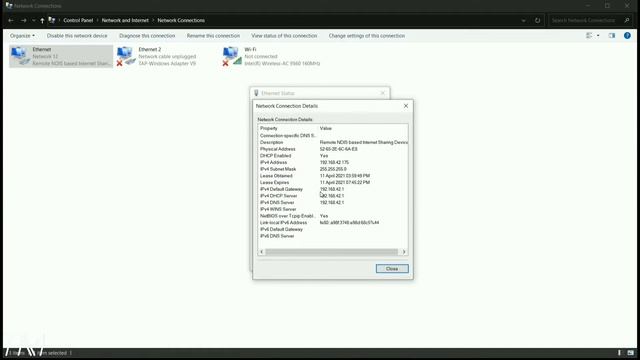The height and width of the screenshot is (360, 640).
Task: Click the details list horizontal scrollbar thumb
Action: pyautogui.click(x=331, y=252)
